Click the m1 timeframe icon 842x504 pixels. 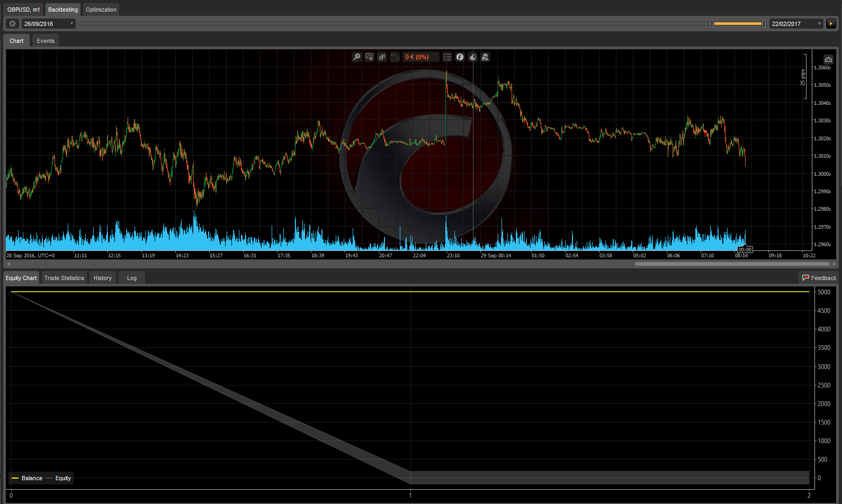point(395,57)
